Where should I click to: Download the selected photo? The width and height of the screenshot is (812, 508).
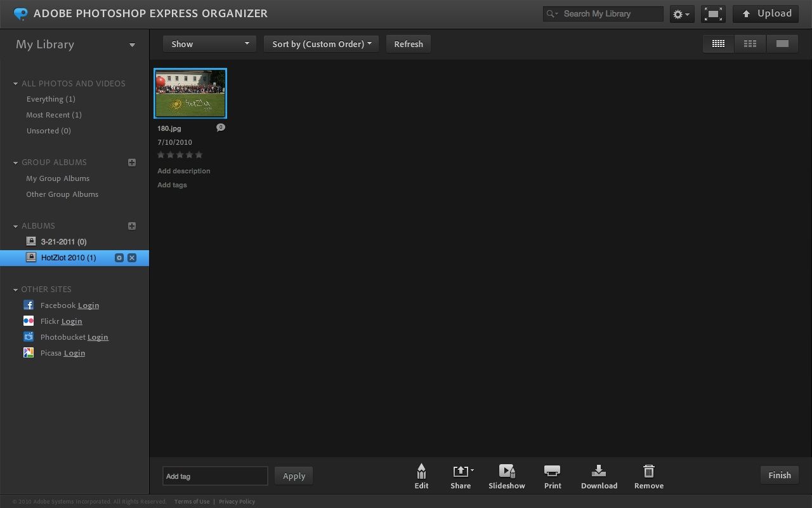599,476
